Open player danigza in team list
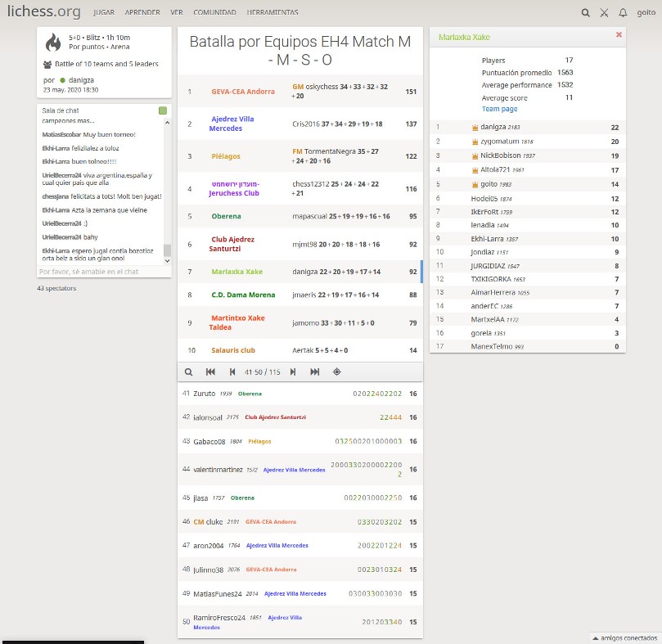The image size is (662, 644). click(493, 128)
